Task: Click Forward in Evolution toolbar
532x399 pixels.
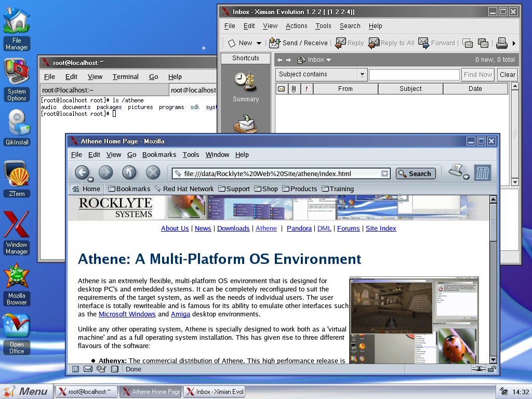Action: pos(436,43)
